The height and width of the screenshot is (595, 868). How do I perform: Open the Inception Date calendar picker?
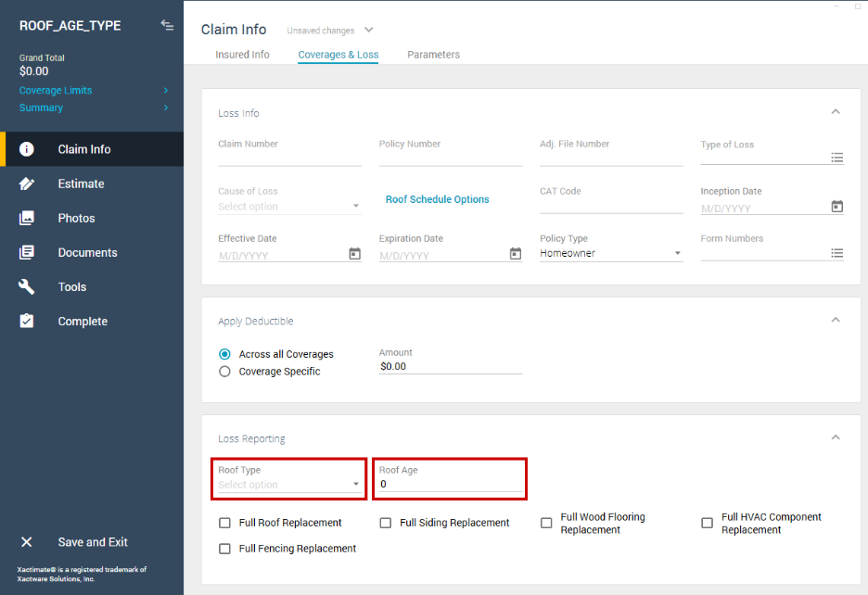pos(836,207)
